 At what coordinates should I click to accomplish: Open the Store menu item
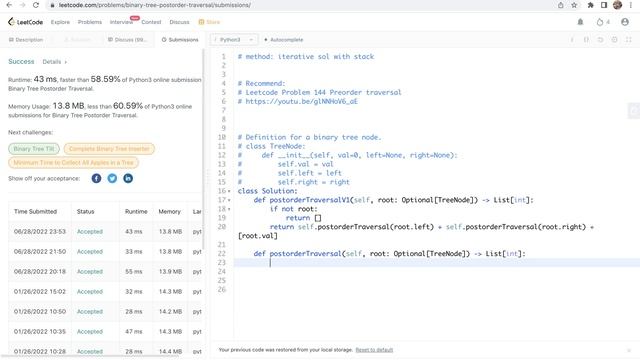(209, 22)
